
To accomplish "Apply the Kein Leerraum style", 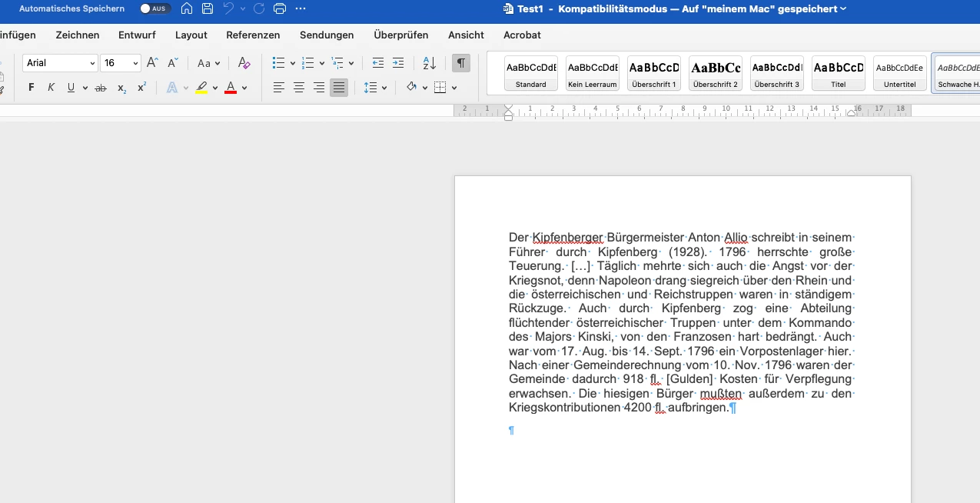I will pyautogui.click(x=593, y=73).
